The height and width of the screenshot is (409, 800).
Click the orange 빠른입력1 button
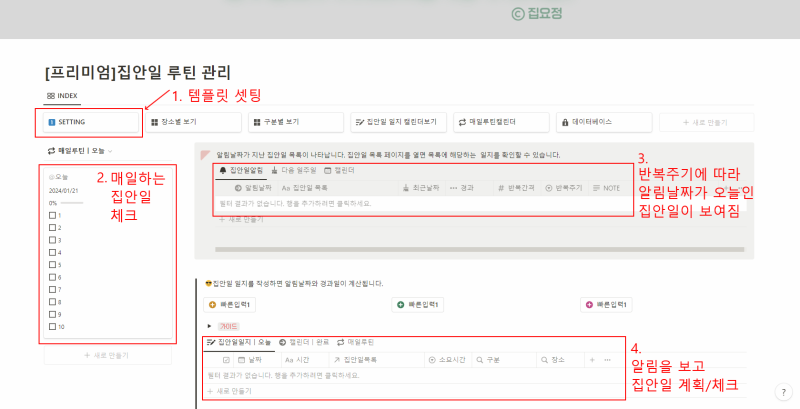[x=230, y=305]
